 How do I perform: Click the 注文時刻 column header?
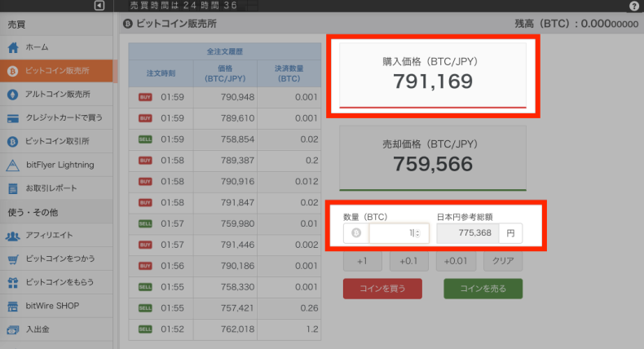pyautogui.click(x=161, y=73)
